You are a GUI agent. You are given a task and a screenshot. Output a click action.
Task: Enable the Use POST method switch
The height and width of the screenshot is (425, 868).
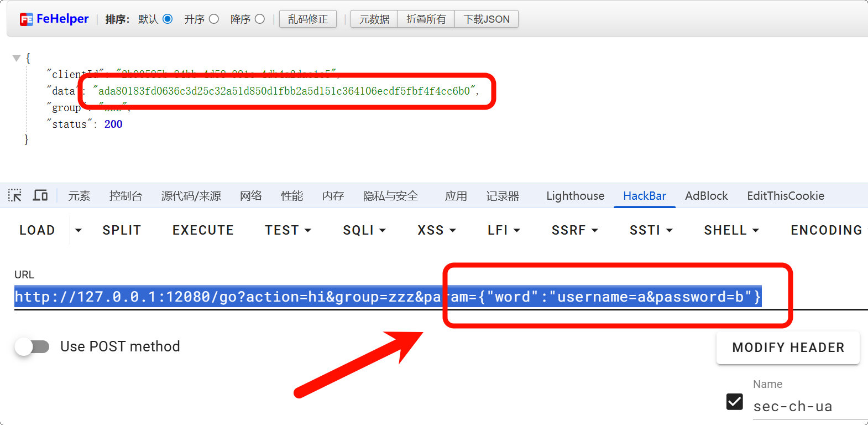[32, 346]
